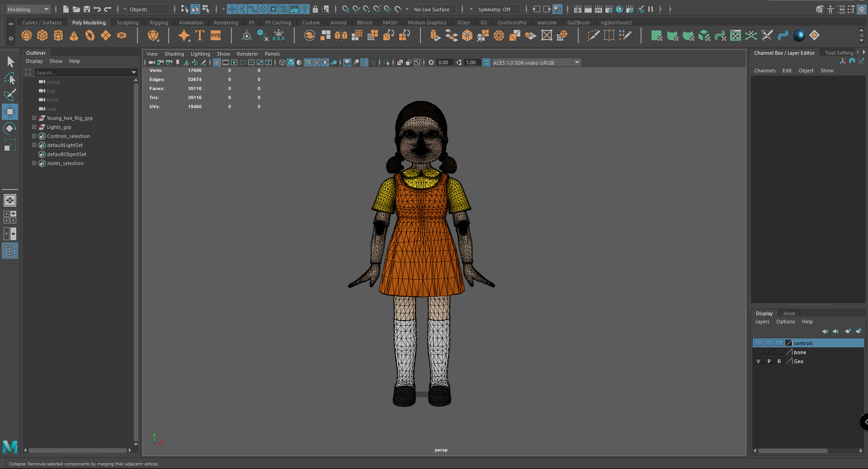Viewport: 868px width, 469px height.
Task: Toggle the snap to grids magnet
Action: click(346, 9)
